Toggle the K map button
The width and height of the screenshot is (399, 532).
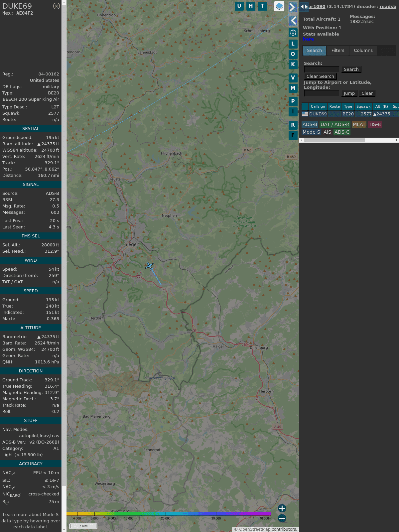[x=293, y=64]
